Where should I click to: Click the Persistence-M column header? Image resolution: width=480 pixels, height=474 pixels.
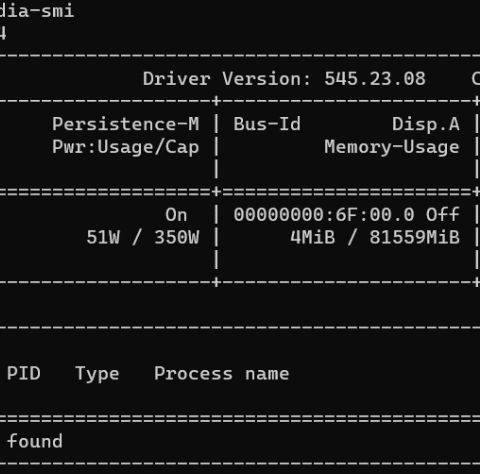click(x=126, y=124)
